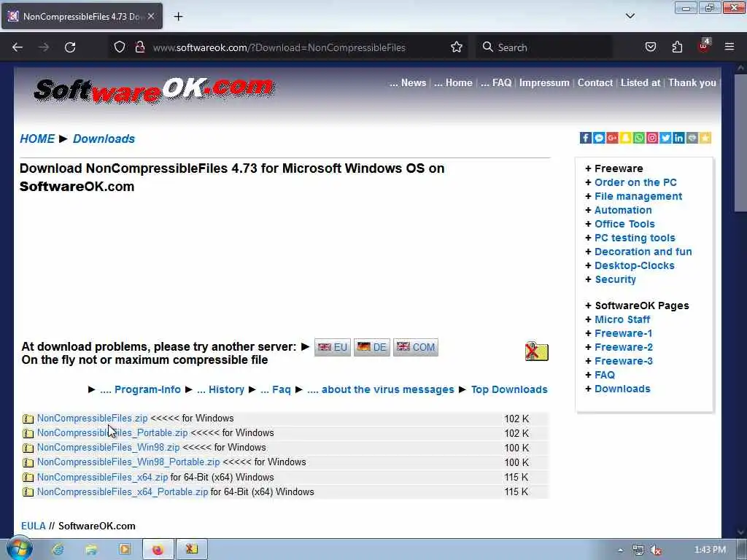
Task: Open Firefox application hamburger menu
Action: coord(729,47)
